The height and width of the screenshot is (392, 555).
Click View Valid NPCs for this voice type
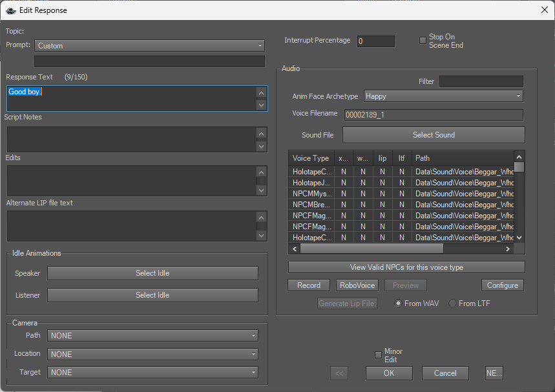(x=406, y=267)
